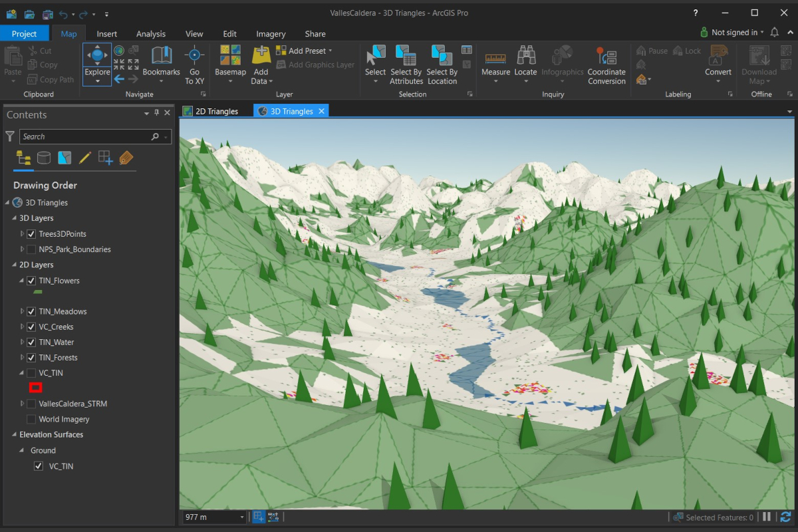Turn on World Imagery layer visibility
This screenshot has height=532, width=798.
pyautogui.click(x=31, y=419)
